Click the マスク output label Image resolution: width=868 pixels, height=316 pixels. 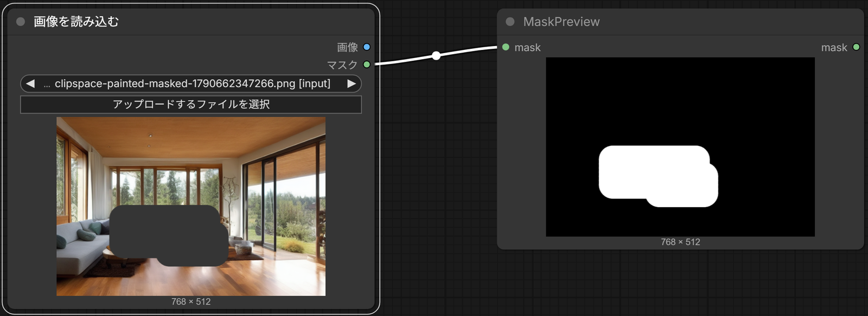[x=342, y=65]
